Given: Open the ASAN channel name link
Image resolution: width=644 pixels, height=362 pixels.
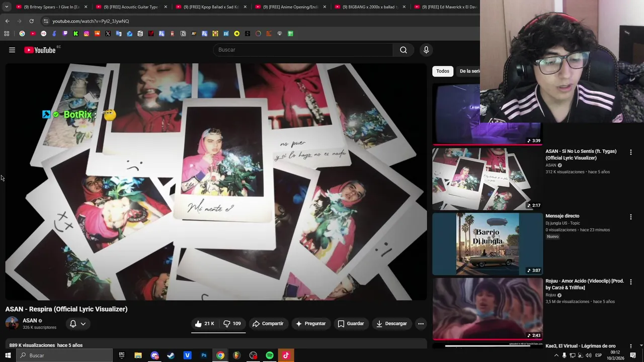Looking at the screenshot, I should (30, 320).
